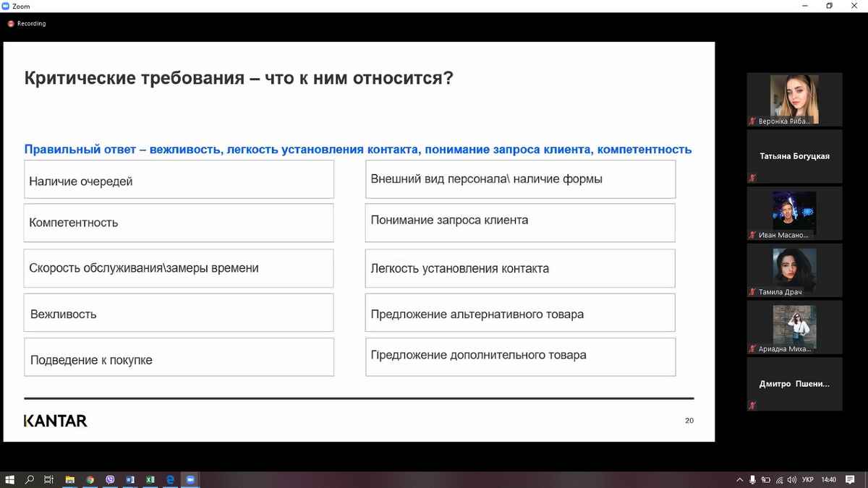Open the Windows notification center
The width and height of the screenshot is (868, 488).
pyautogui.click(x=851, y=479)
